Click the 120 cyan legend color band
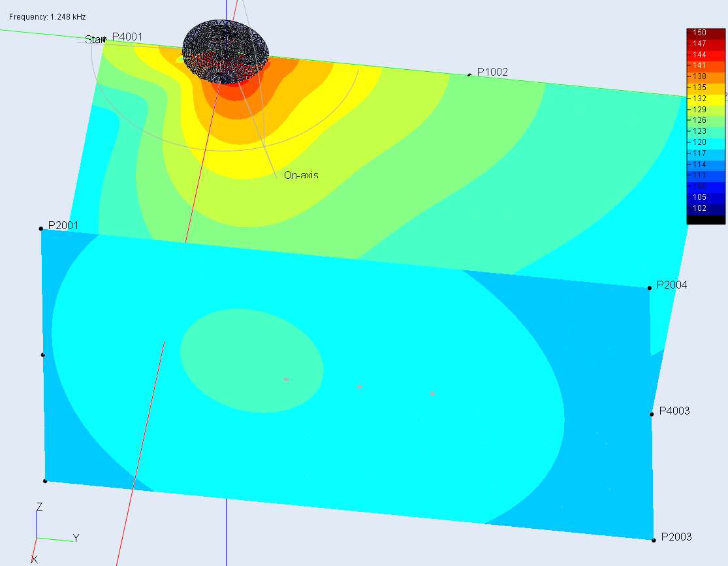This screenshot has width=728, height=566. (706, 143)
